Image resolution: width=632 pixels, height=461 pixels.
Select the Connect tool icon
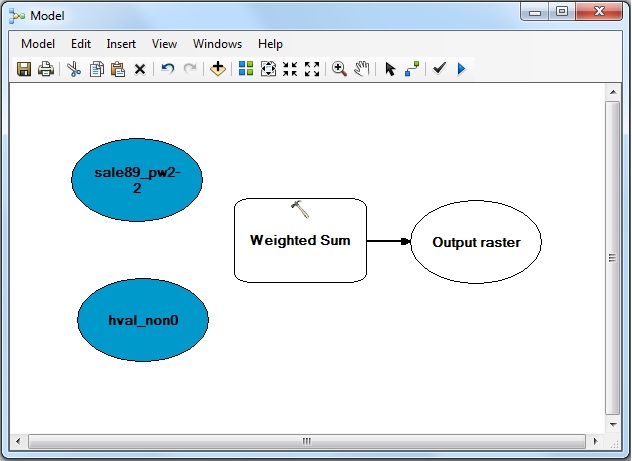(411, 69)
